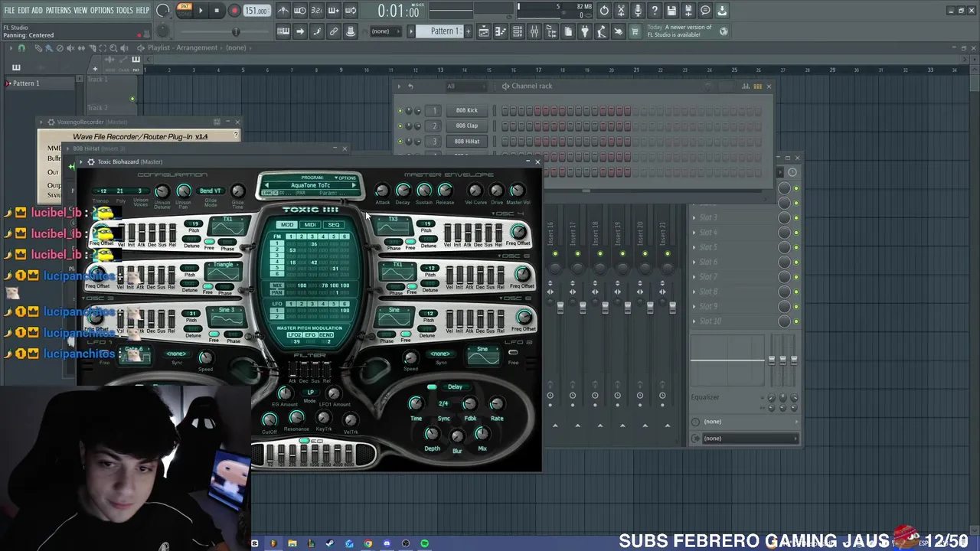Toggle Free switch under TX1 oscillator 1

point(208,242)
